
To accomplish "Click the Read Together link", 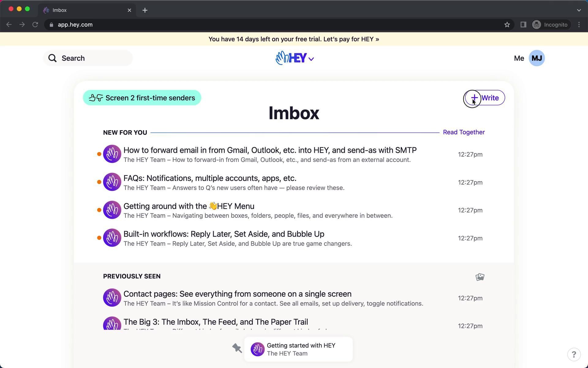I will pyautogui.click(x=464, y=132).
